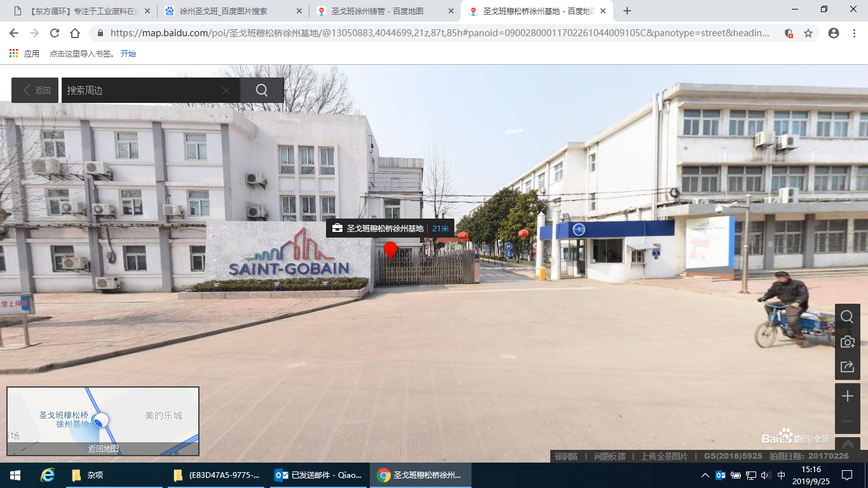Click the blue position marker on the minimap
This screenshot has width=868, height=488.
(x=100, y=420)
